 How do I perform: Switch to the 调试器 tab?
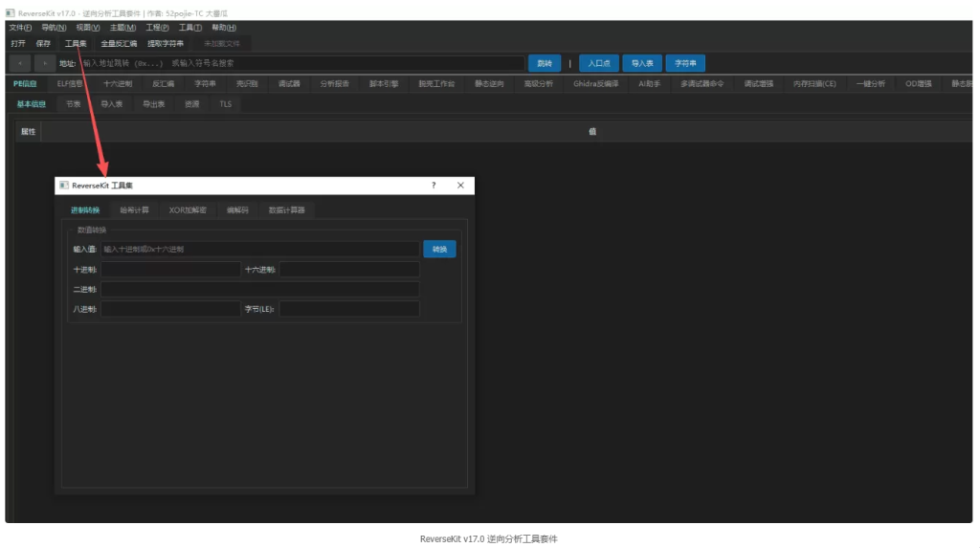pos(289,84)
